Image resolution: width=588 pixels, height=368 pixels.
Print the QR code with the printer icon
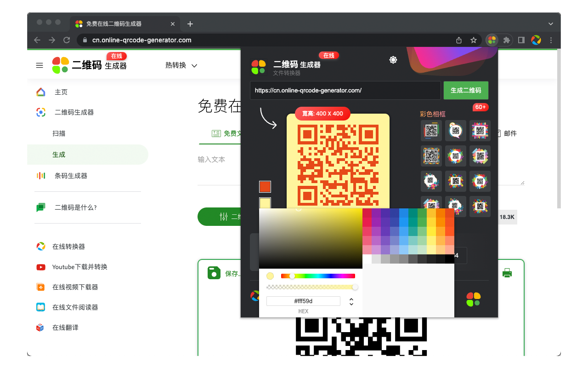[x=507, y=272]
